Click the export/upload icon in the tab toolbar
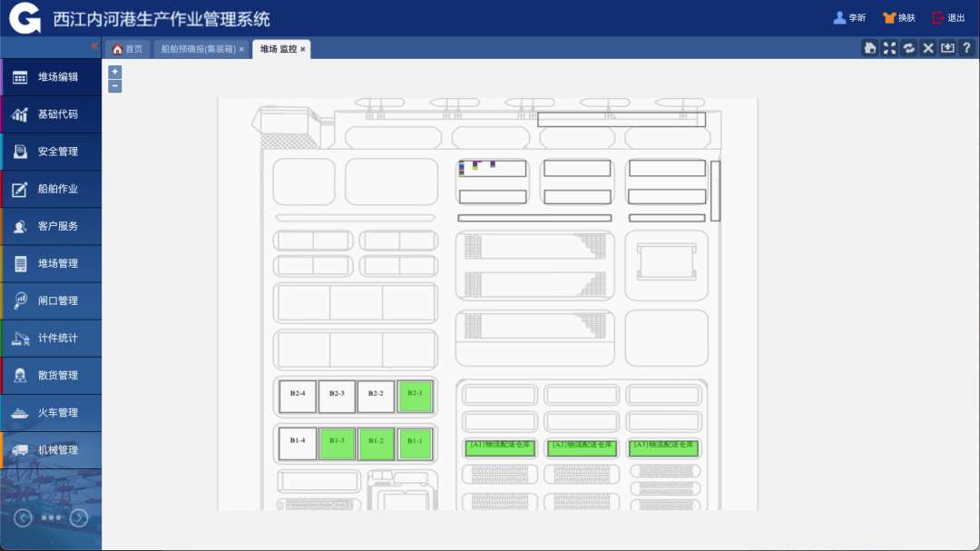980x551 pixels. (947, 48)
